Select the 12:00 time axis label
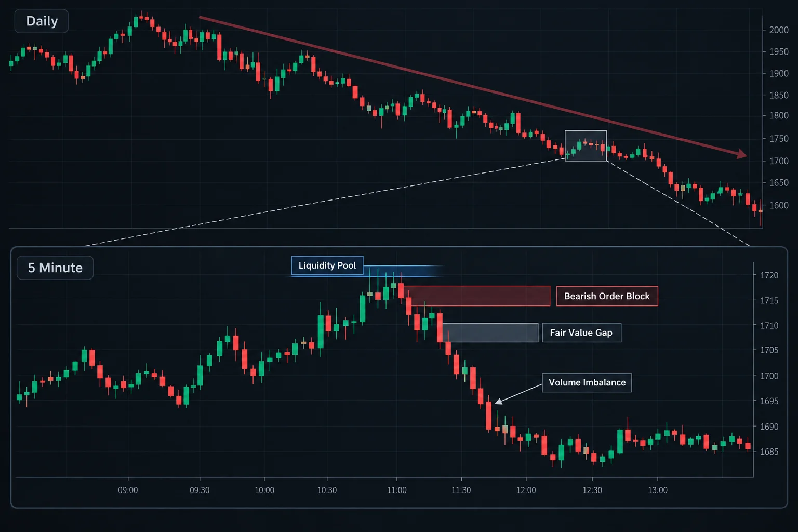Image resolution: width=798 pixels, height=532 pixels. (x=526, y=490)
